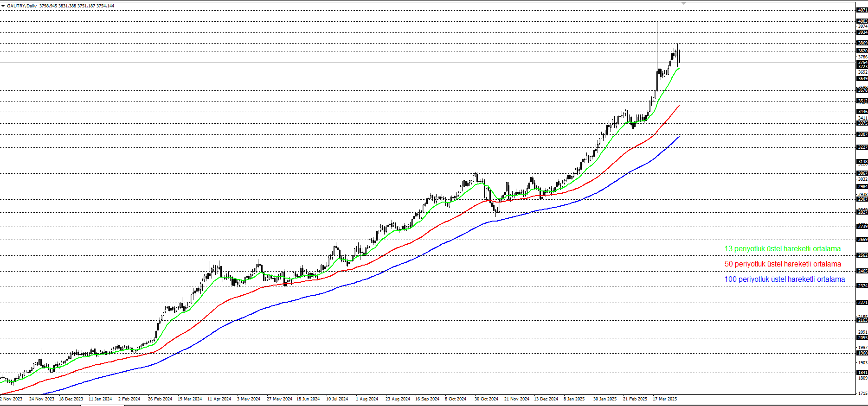Click the grey chart shift triangle marker on the top edge
The height and width of the screenshot is (406, 868).
point(683,3)
